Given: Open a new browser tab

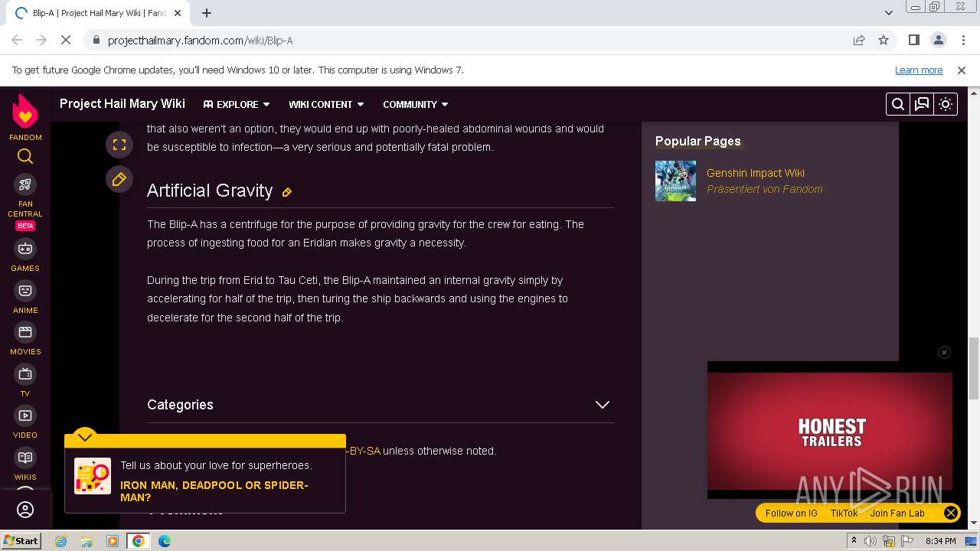Looking at the screenshot, I should [207, 13].
